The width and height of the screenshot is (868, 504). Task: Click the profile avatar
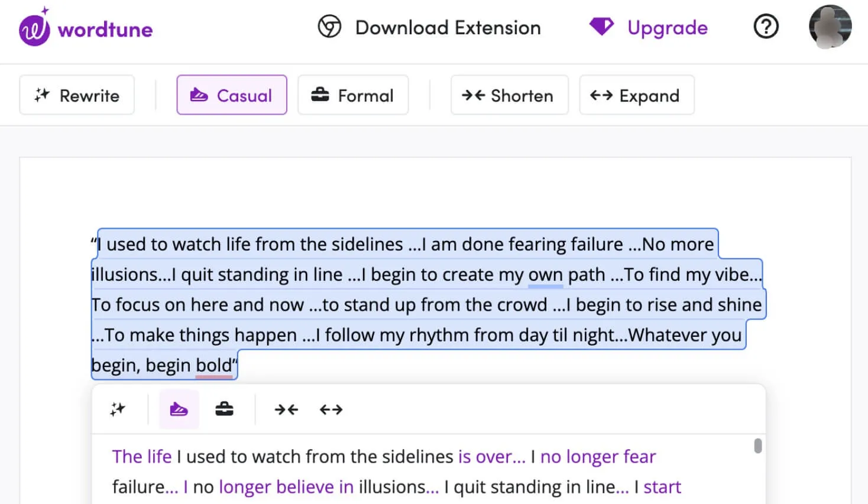pyautogui.click(x=830, y=27)
